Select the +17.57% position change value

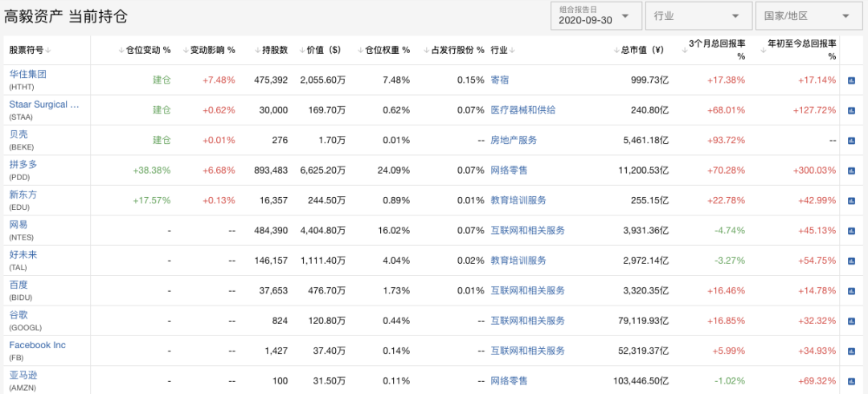pos(152,200)
